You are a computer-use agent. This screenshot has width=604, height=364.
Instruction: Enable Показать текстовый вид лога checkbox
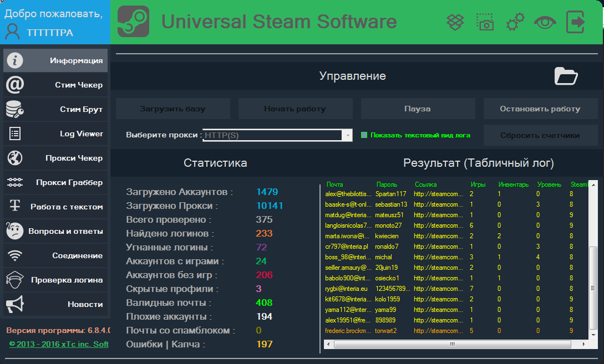click(x=364, y=135)
